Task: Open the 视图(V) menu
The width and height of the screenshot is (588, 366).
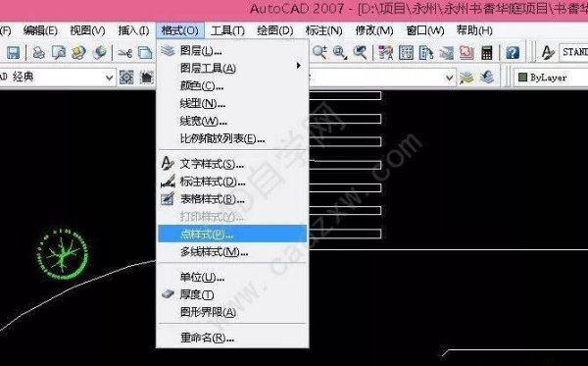Action: pyautogui.click(x=87, y=30)
